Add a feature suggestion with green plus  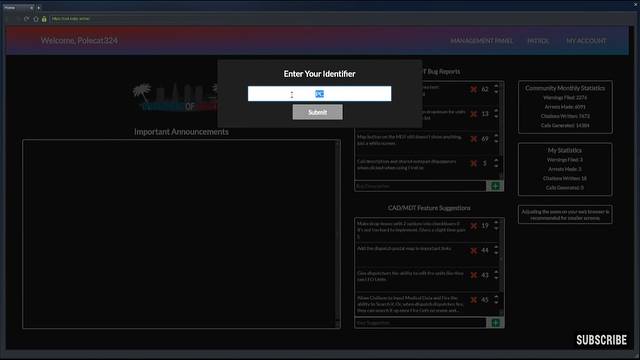(x=495, y=323)
